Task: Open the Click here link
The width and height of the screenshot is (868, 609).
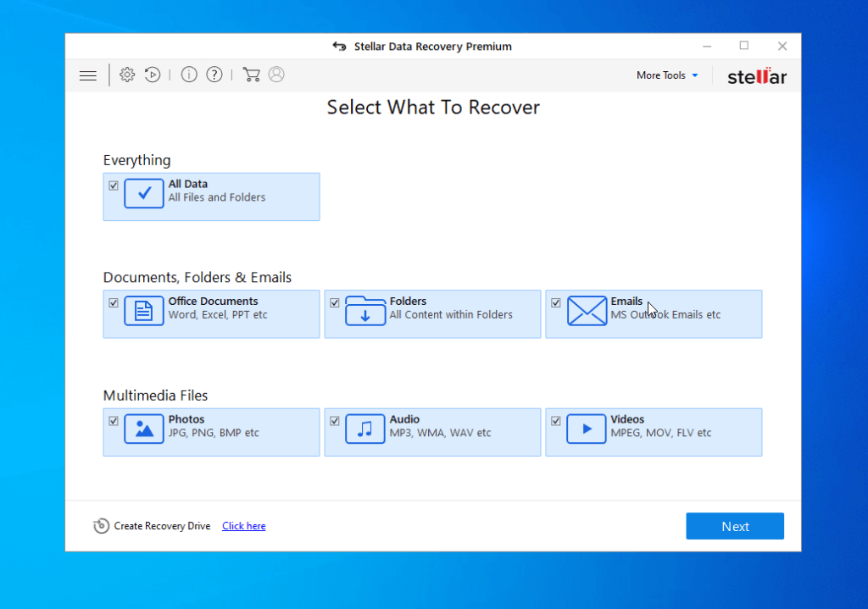Action: tap(243, 525)
